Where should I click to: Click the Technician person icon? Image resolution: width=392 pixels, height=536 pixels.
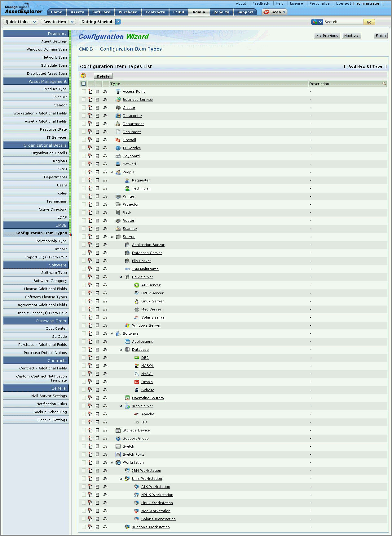127,188
